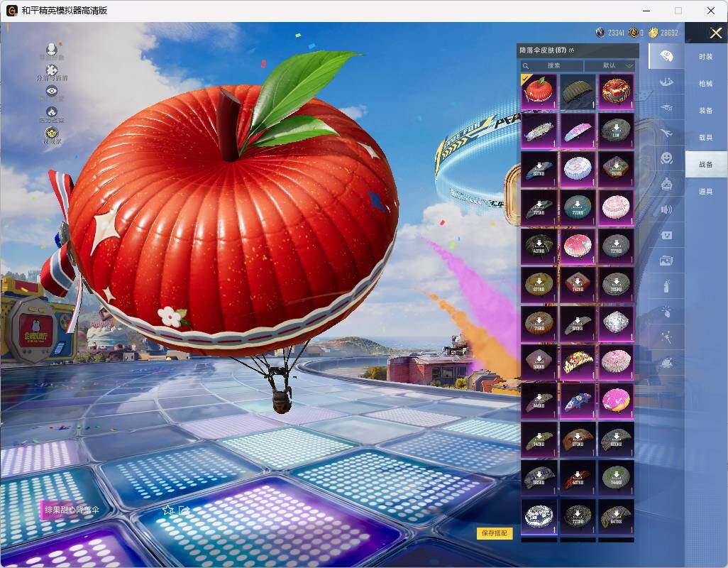
Task: Select the colorful graffiti parachute thumbnail
Action: click(x=577, y=362)
